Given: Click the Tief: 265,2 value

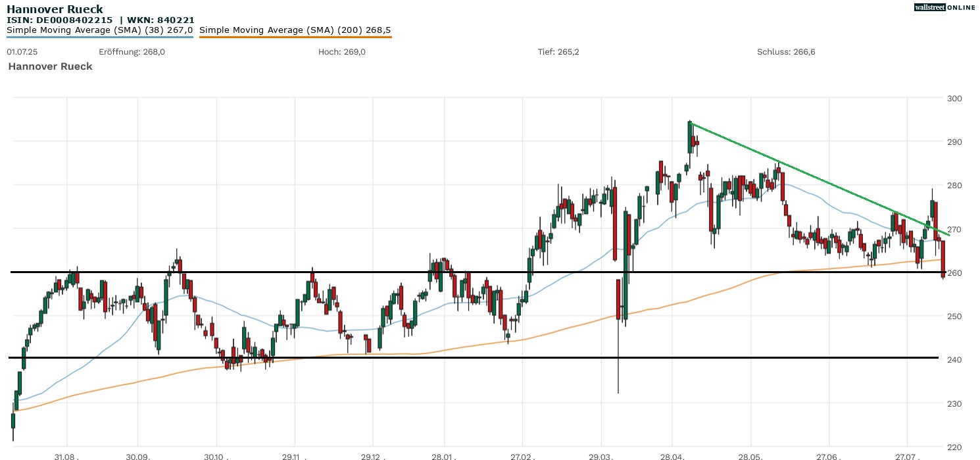Looking at the screenshot, I should pos(558,52).
